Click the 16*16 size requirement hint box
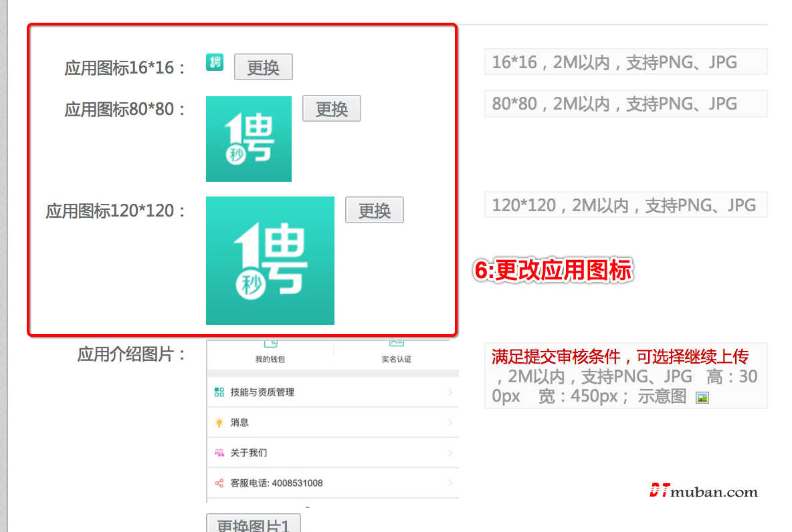Screen dimensions: 792x532 [625, 62]
